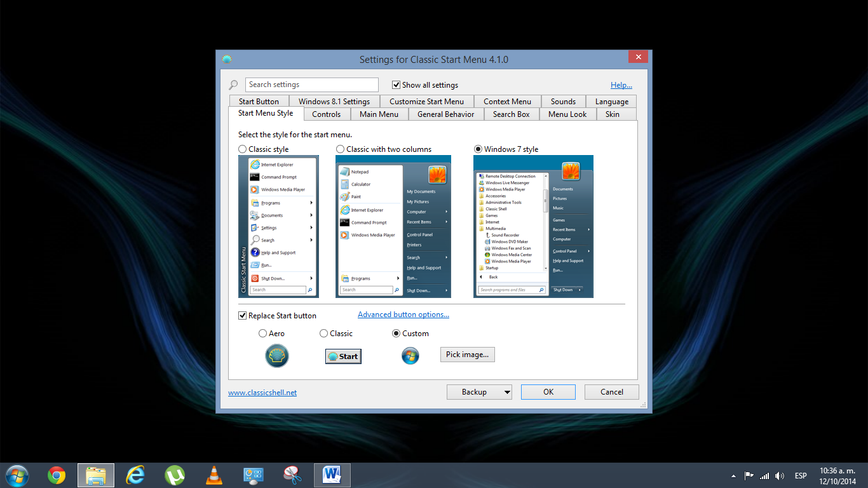
Task: Open the Sounds tab
Action: pyautogui.click(x=563, y=102)
